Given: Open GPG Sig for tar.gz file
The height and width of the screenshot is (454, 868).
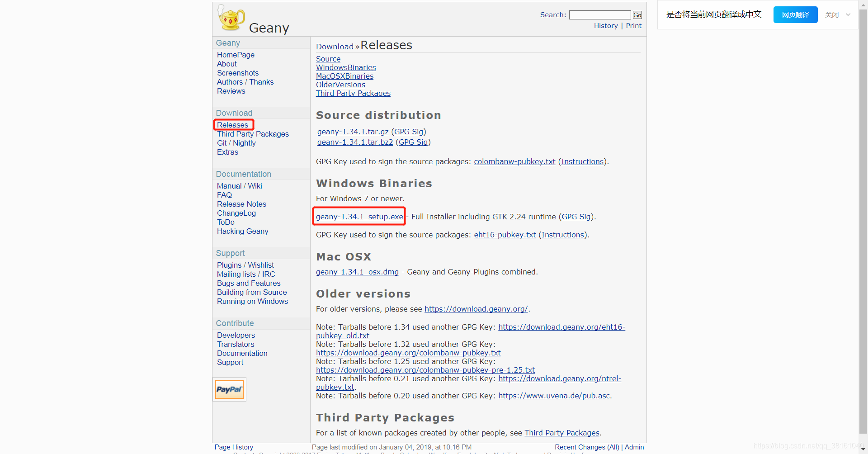Looking at the screenshot, I should coord(409,132).
